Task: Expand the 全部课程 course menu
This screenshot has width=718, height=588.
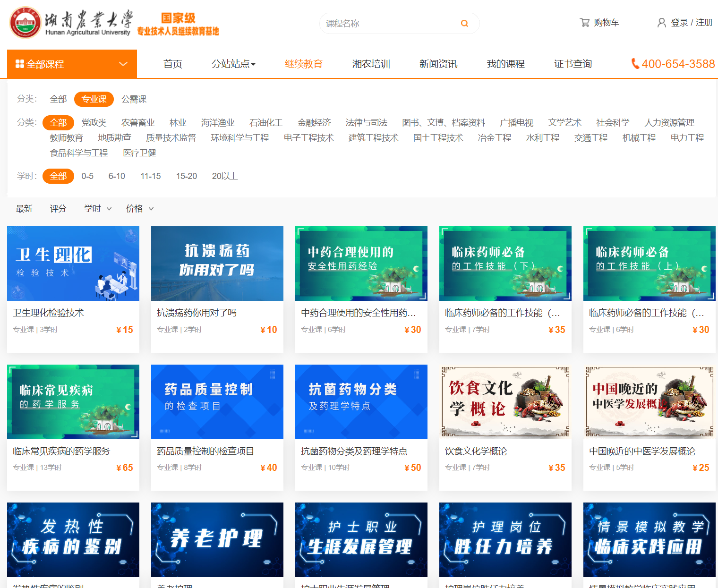Action: click(71, 64)
